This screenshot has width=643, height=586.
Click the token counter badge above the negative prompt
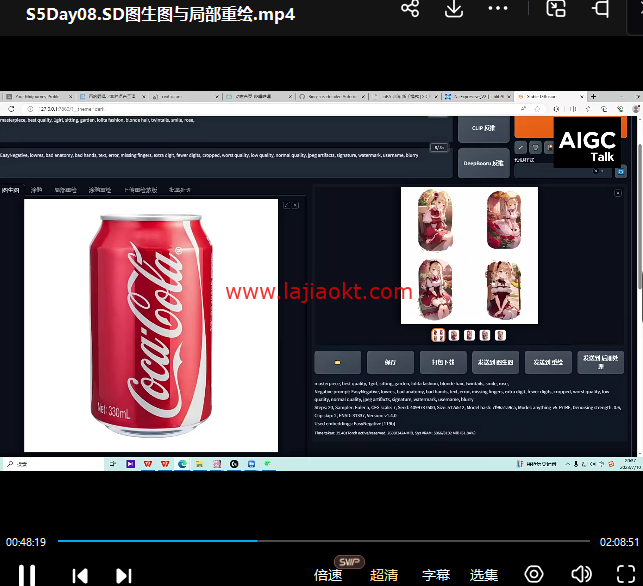(439, 147)
